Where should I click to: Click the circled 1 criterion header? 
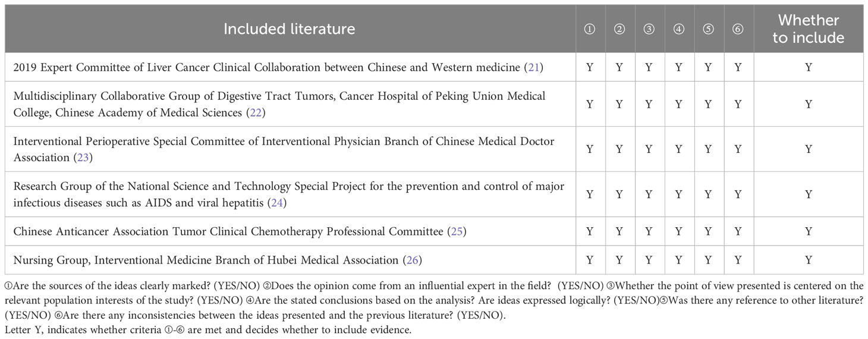pos(590,29)
